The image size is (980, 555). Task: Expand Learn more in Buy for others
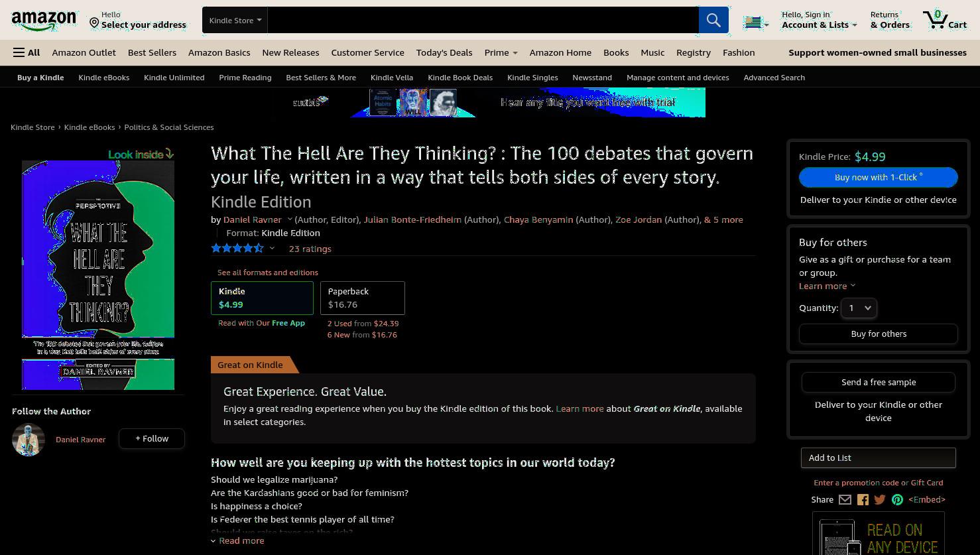click(x=827, y=286)
